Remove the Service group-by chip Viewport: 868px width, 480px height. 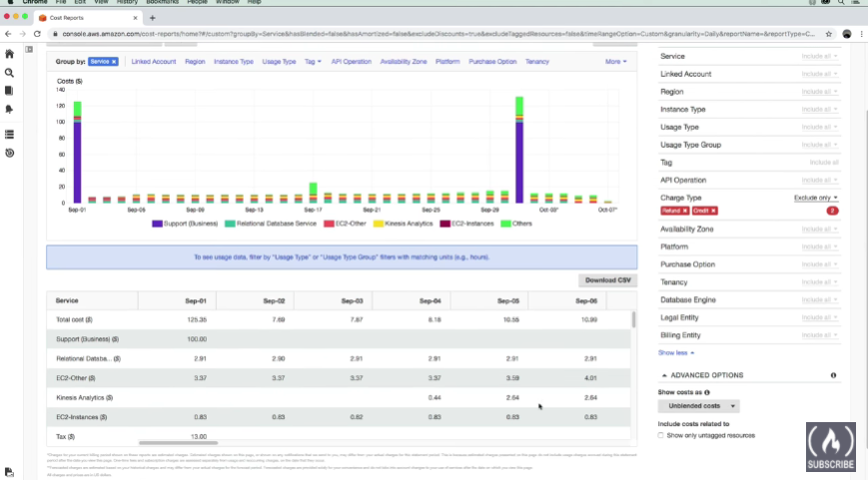114,62
